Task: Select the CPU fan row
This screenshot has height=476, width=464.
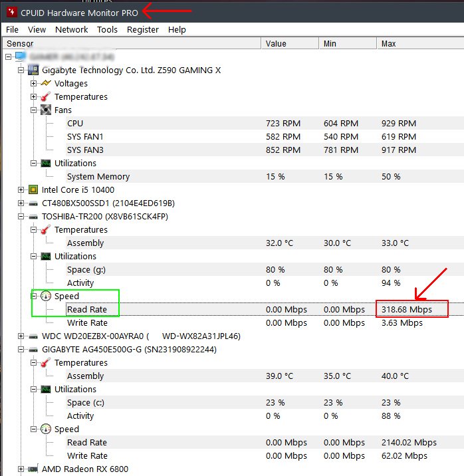Action: coord(265,123)
